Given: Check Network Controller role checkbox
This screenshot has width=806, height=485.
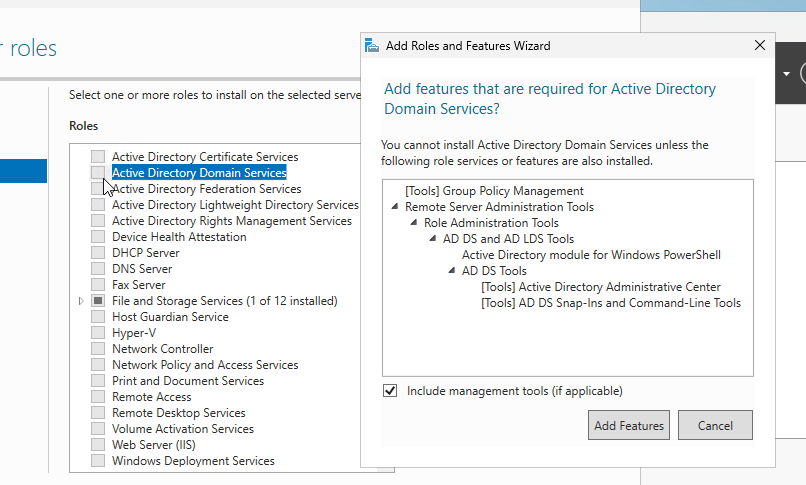Looking at the screenshot, I should click(x=98, y=348).
